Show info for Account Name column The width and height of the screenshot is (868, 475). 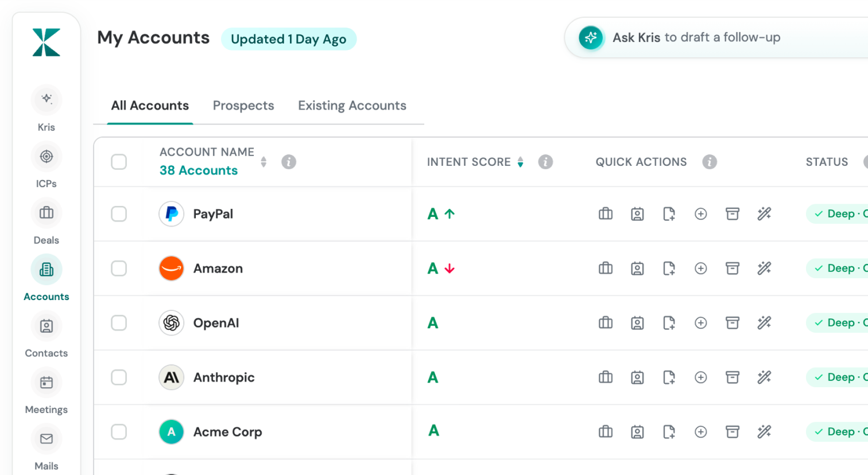[x=289, y=162]
